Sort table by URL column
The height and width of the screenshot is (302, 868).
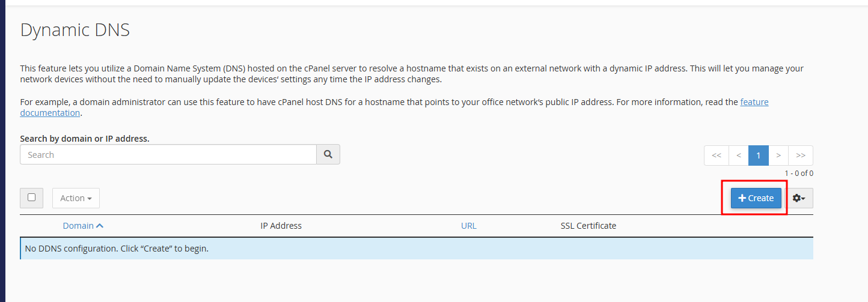pyautogui.click(x=469, y=226)
